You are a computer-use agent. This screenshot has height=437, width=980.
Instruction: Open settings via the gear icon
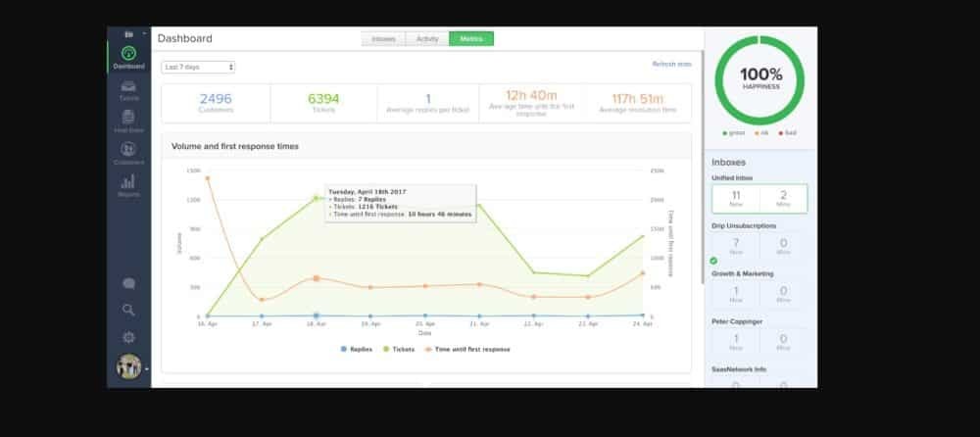pyautogui.click(x=128, y=337)
